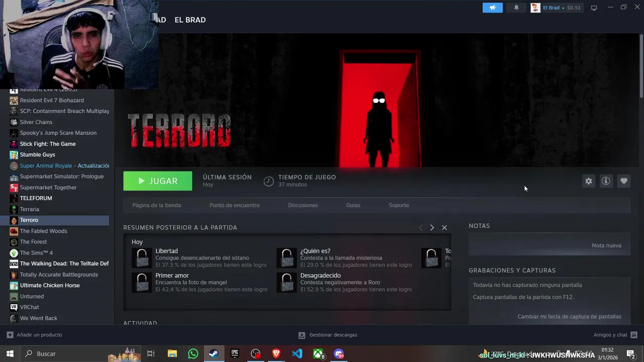Open Brave browser from taskbar
Screen dimensions: 644x362
tap(276, 354)
